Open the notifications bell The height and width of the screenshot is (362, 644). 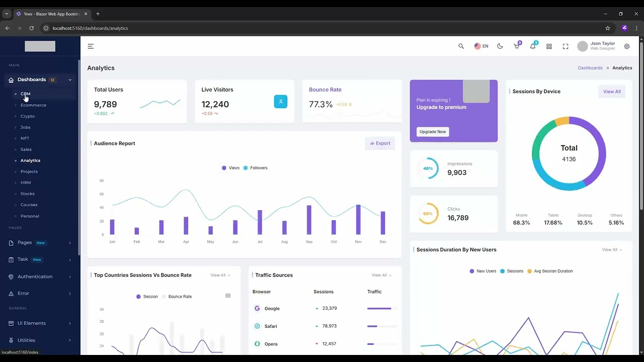click(x=533, y=46)
